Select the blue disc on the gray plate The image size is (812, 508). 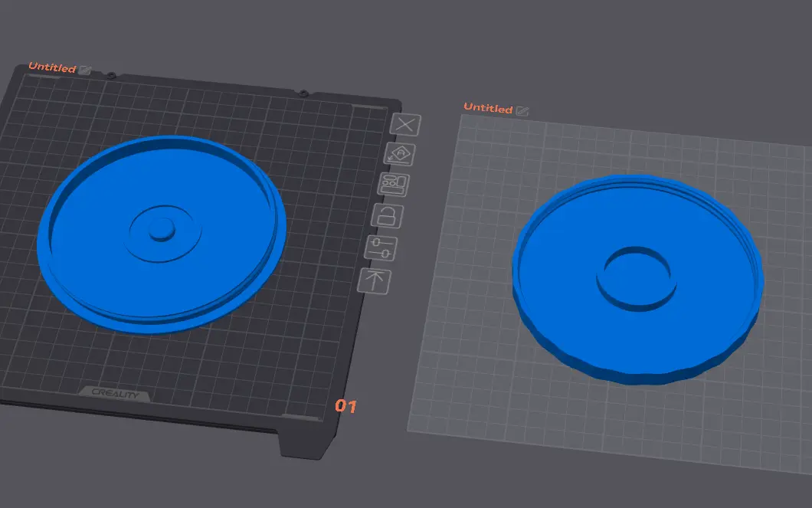638,280
